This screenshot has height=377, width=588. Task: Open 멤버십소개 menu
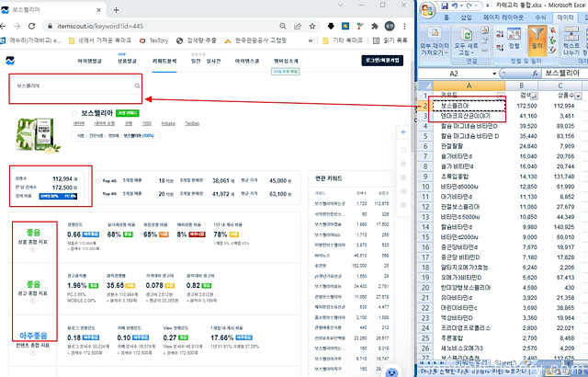pos(286,61)
